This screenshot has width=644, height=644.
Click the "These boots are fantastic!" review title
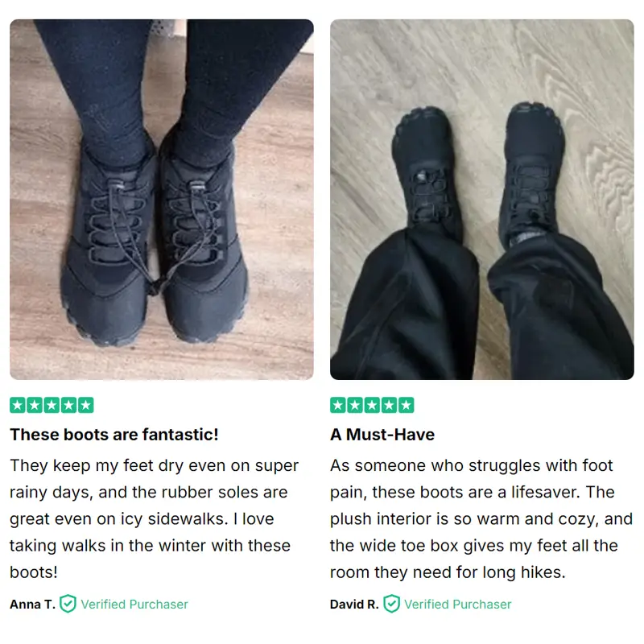point(114,435)
